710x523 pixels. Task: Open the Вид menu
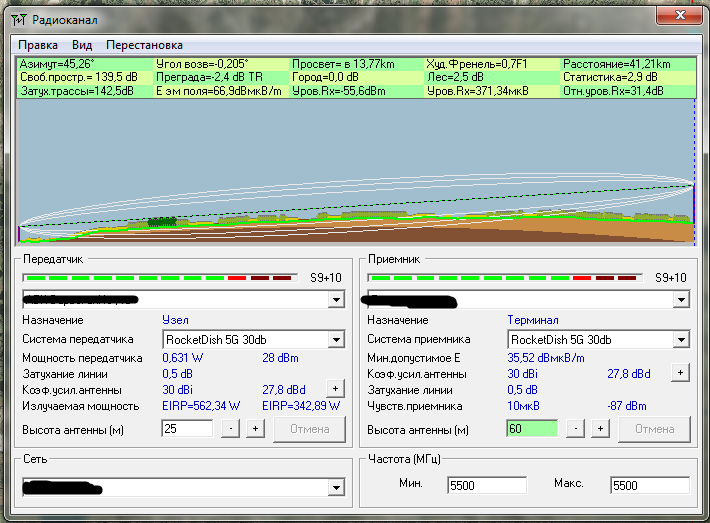[82, 45]
